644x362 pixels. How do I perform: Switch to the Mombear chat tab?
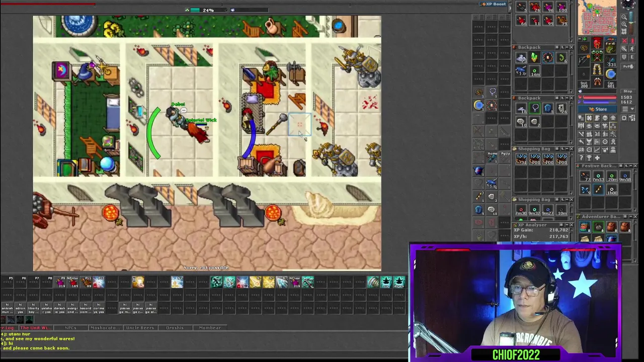(x=210, y=328)
